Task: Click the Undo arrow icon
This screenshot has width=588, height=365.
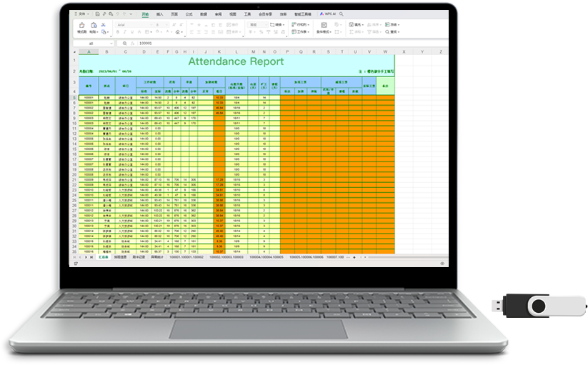Action: [x=116, y=14]
